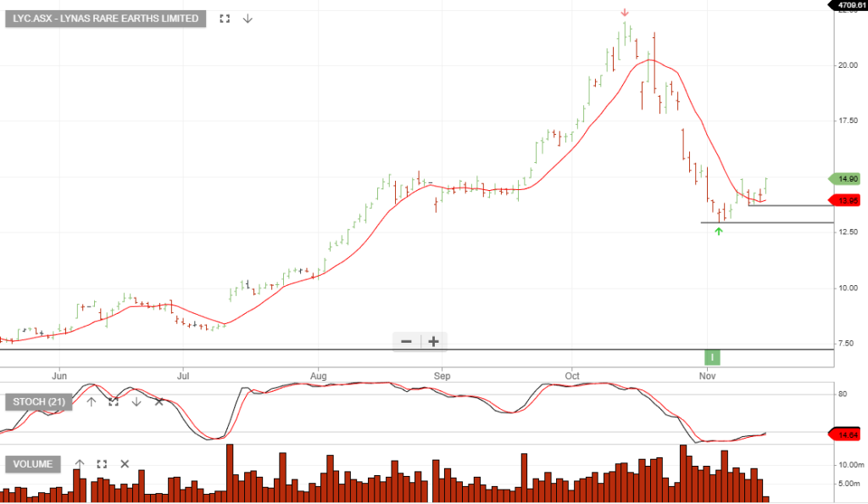
Task: Click the green buy arrow signal in November
Action: coord(719,231)
